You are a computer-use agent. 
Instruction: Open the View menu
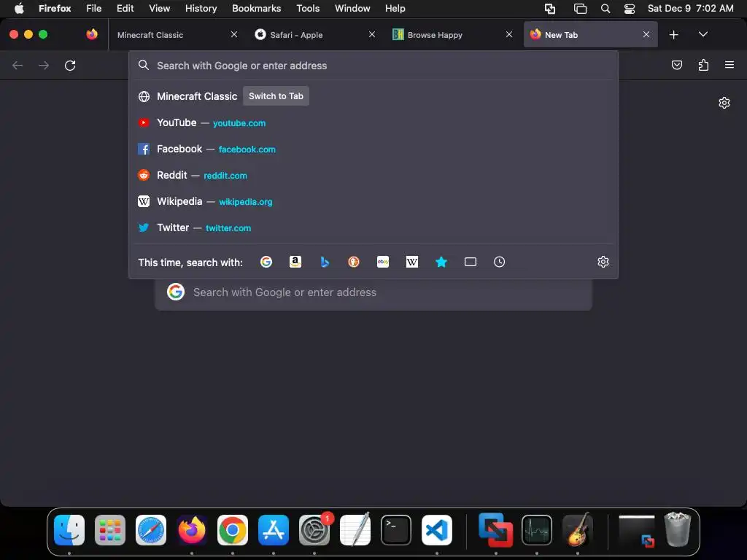(159, 8)
